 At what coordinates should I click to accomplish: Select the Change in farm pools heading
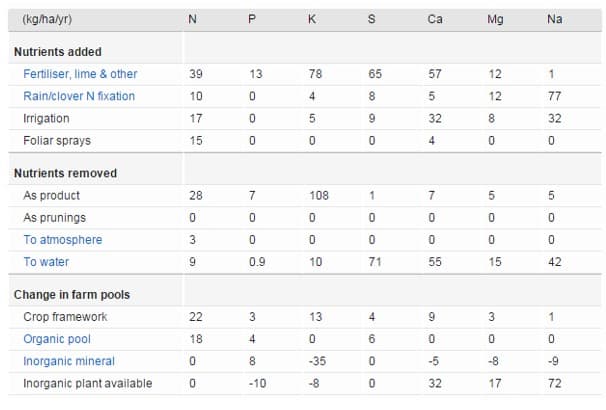71,295
